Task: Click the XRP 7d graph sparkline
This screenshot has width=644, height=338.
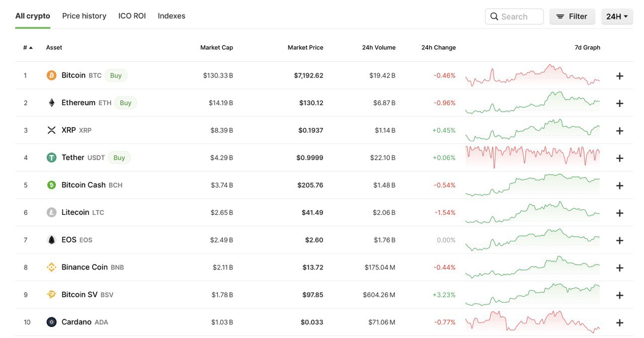Action: [532, 130]
